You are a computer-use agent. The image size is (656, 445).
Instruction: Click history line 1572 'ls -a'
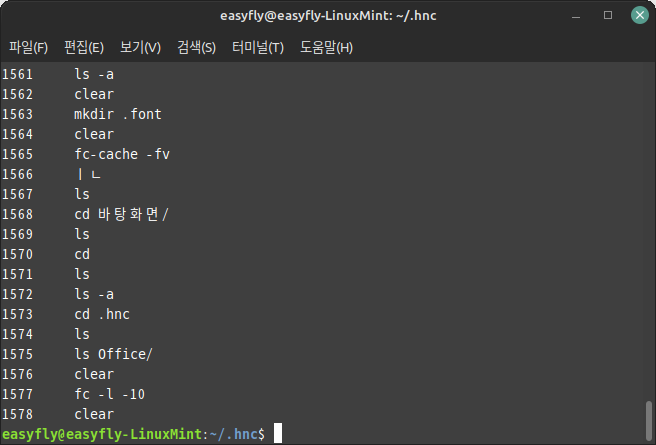pos(58,294)
